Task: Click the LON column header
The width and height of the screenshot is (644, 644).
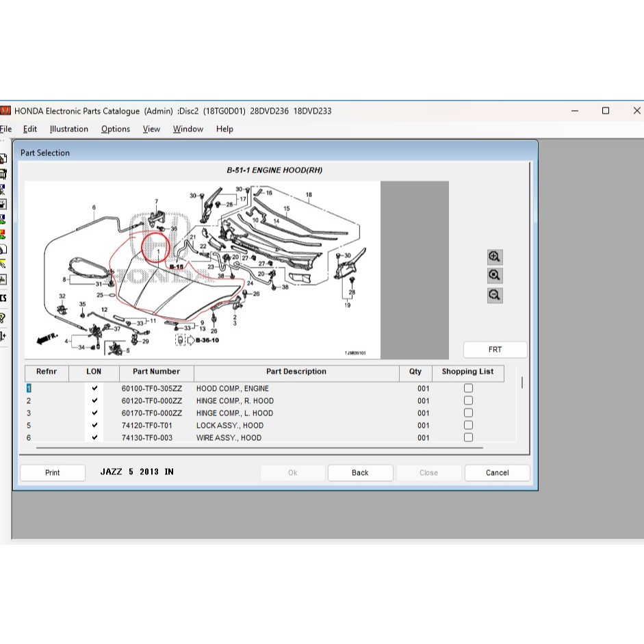Action: pyautogui.click(x=94, y=374)
